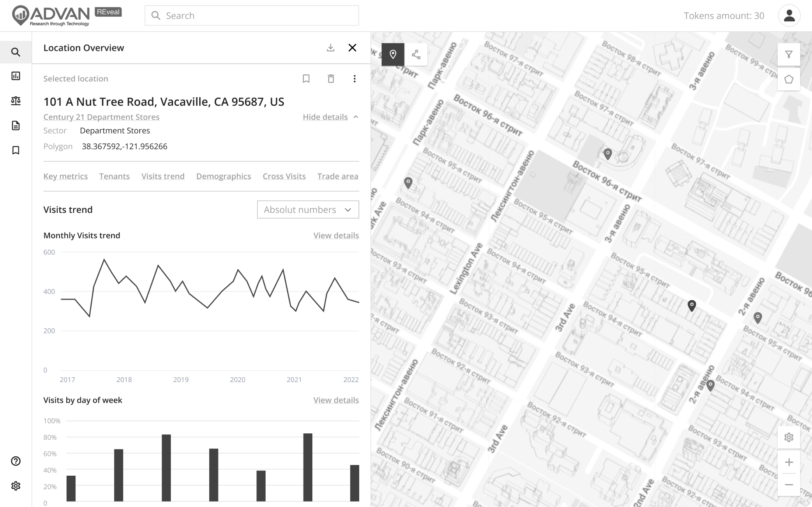Open saved reports via document sidebar icon

(16, 125)
